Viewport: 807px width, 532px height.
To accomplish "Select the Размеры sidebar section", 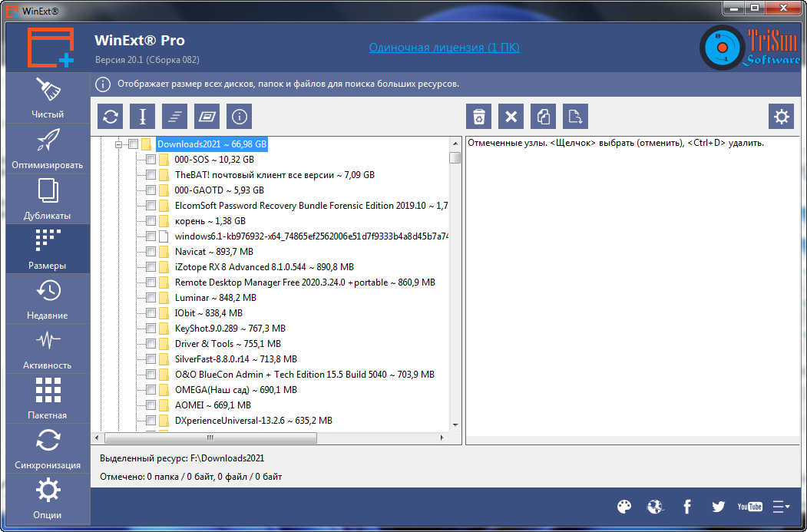I will [x=48, y=249].
